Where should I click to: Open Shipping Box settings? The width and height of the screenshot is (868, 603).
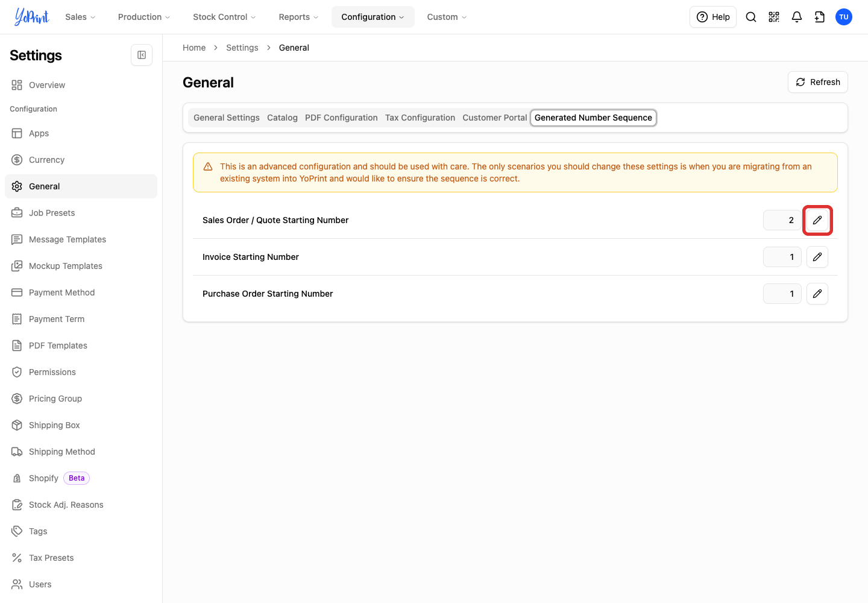[x=81, y=425]
